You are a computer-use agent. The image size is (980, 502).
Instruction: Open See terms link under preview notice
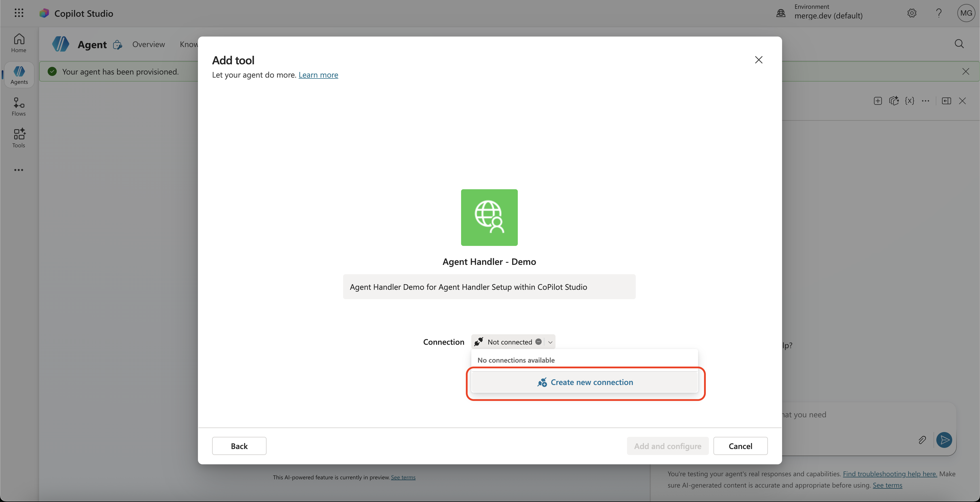tap(403, 477)
